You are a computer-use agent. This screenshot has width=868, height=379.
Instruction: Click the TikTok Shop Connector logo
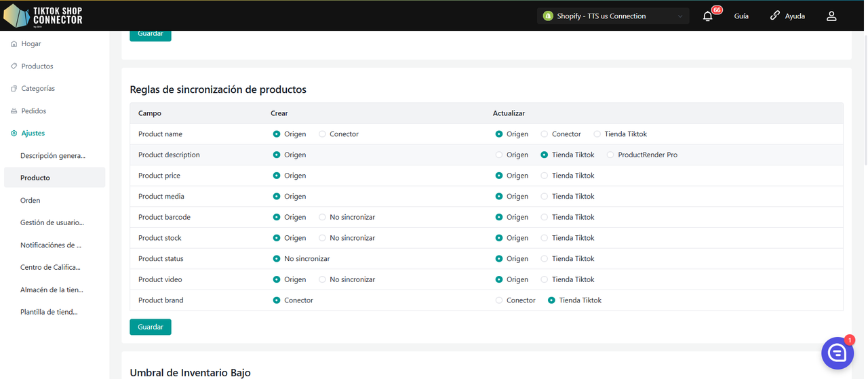tap(43, 16)
